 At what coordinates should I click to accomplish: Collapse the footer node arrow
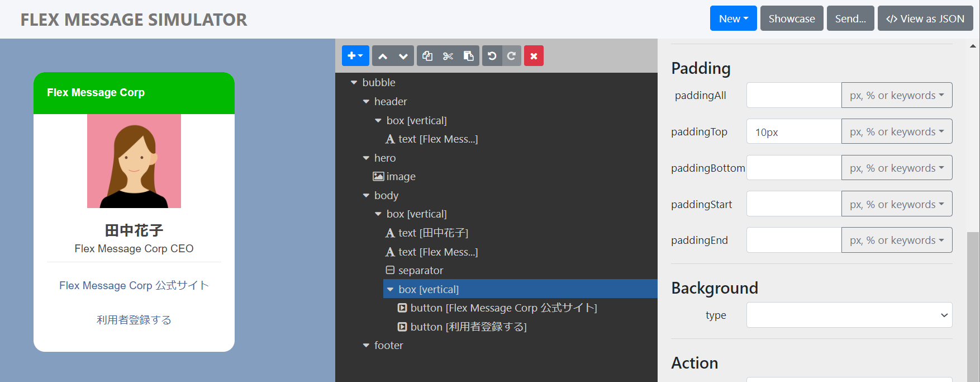[x=366, y=346]
